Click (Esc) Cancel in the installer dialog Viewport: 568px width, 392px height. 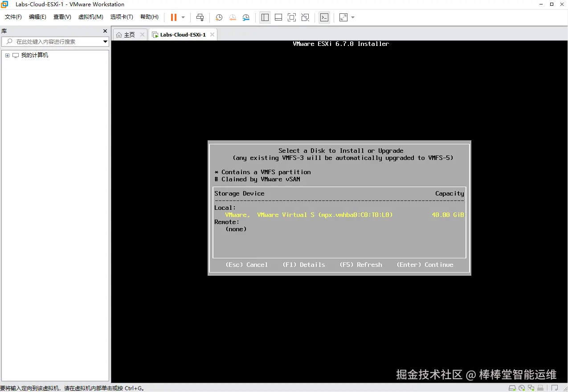point(247,265)
